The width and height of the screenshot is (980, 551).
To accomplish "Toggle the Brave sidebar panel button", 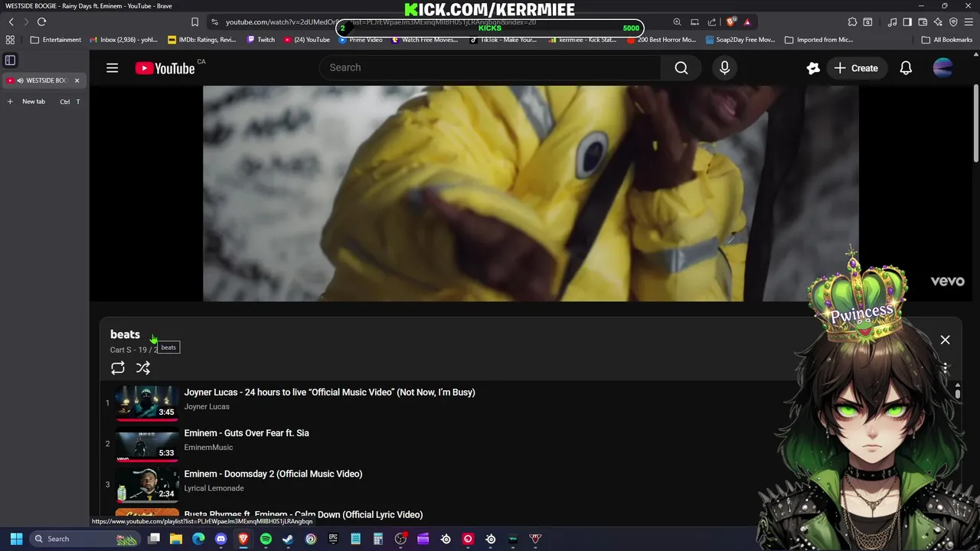I will point(907,22).
